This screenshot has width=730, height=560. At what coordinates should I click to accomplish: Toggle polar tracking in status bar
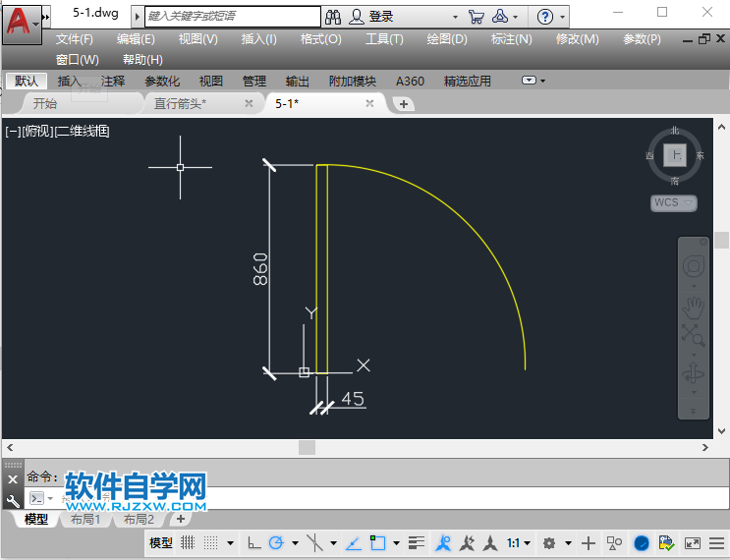point(276,542)
